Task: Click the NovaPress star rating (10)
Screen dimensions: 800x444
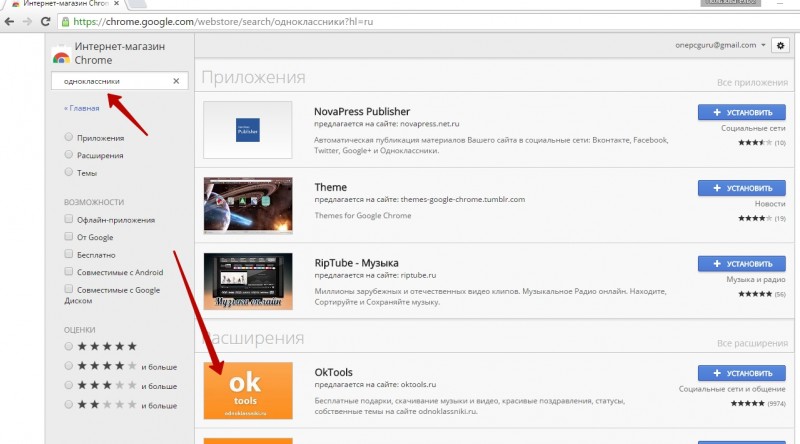Action: [x=762, y=143]
